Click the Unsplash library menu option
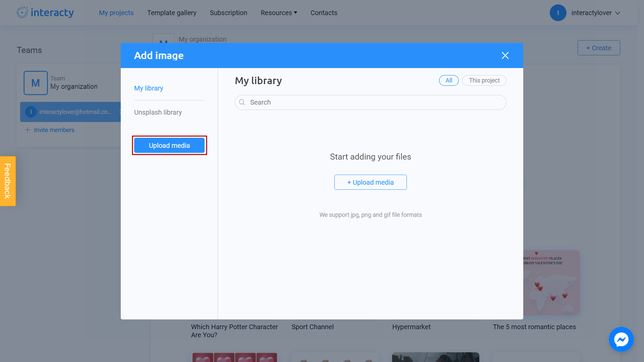The image size is (644, 362). pyautogui.click(x=158, y=112)
